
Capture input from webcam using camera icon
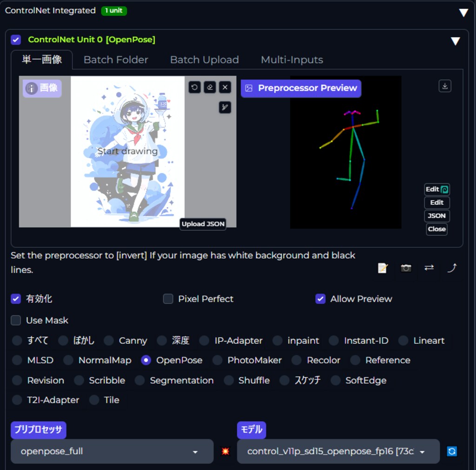click(x=405, y=268)
